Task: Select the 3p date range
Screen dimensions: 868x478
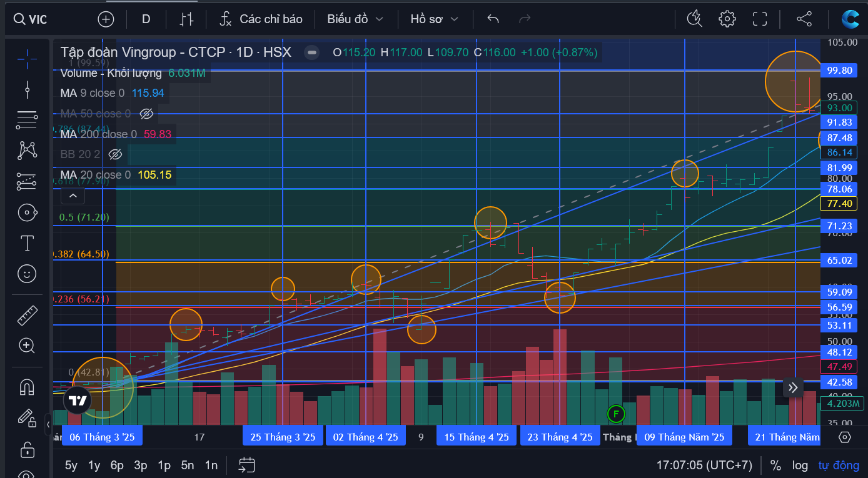Action: point(141,465)
